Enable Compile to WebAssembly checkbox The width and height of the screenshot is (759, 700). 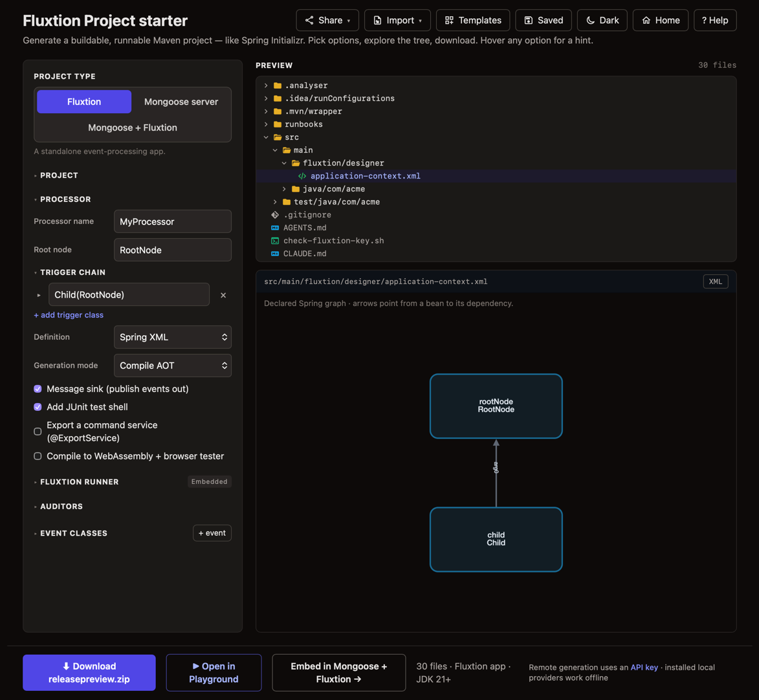point(38,456)
